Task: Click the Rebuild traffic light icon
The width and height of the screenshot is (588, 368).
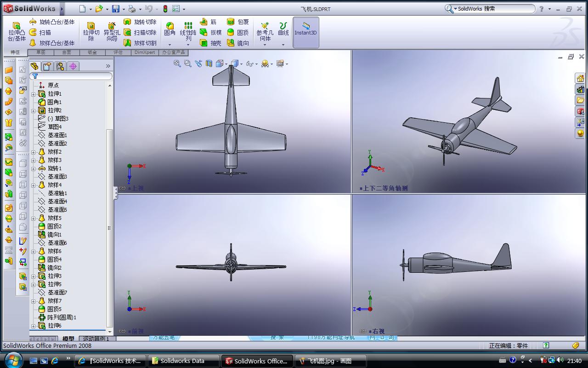Action: click(x=165, y=9)
